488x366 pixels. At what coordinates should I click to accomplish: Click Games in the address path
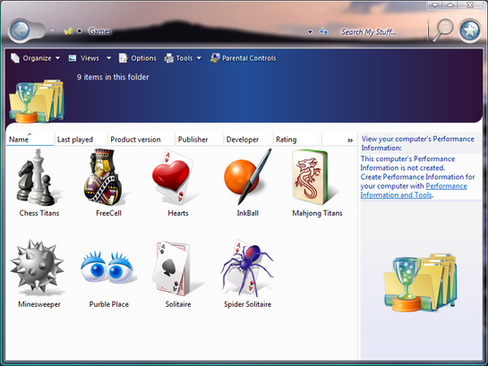[100, 31]
